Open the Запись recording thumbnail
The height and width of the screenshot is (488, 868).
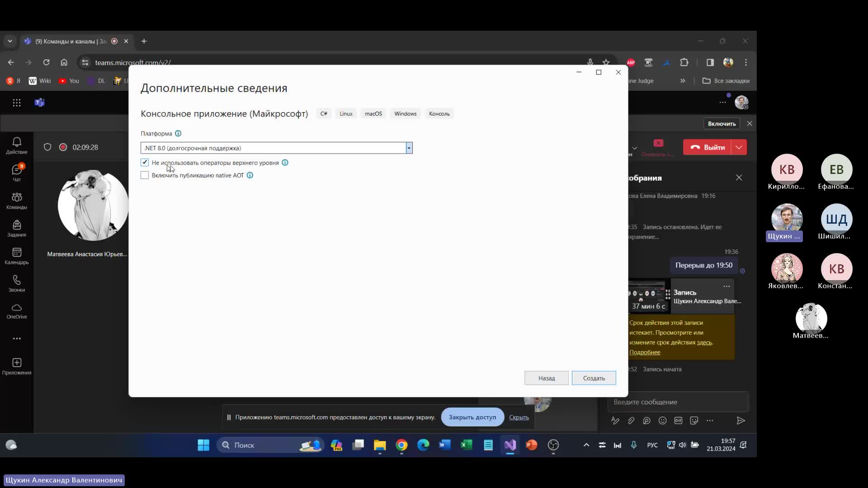click(x=649, y=296)
